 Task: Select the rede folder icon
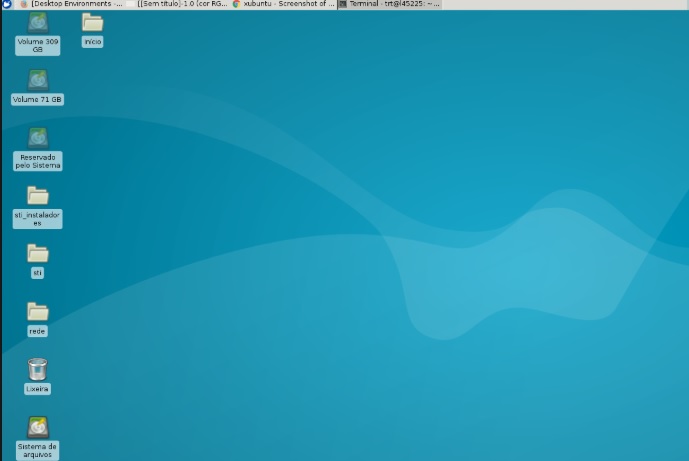(x=38, y=311)
